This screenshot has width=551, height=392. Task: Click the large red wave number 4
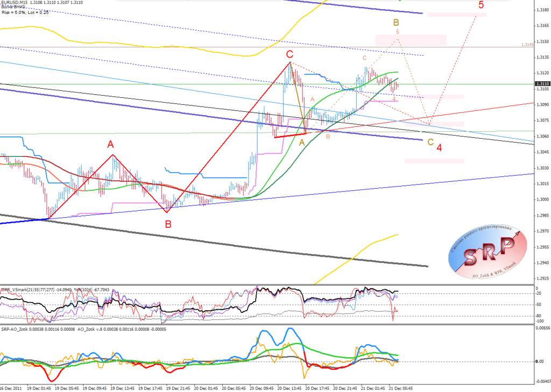(439, 148)
